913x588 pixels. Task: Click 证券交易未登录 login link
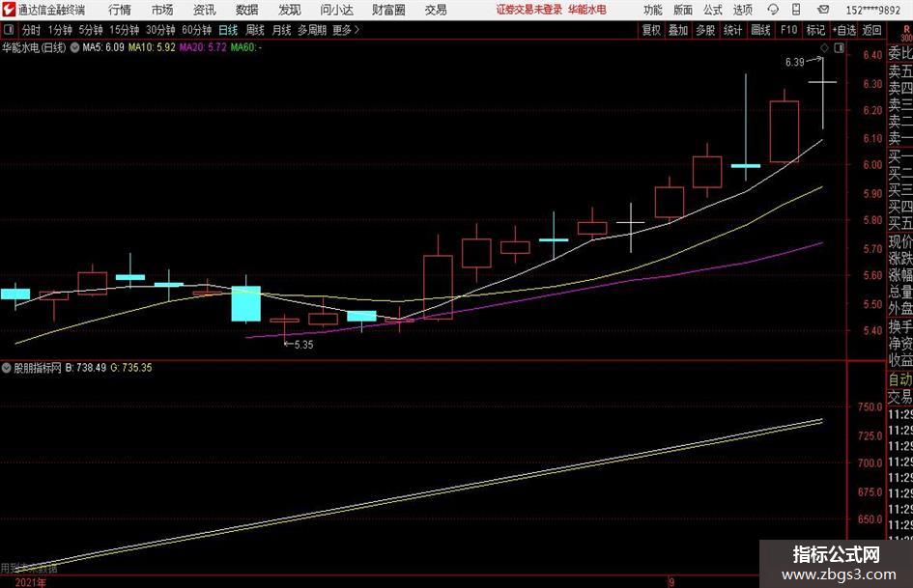528,10
